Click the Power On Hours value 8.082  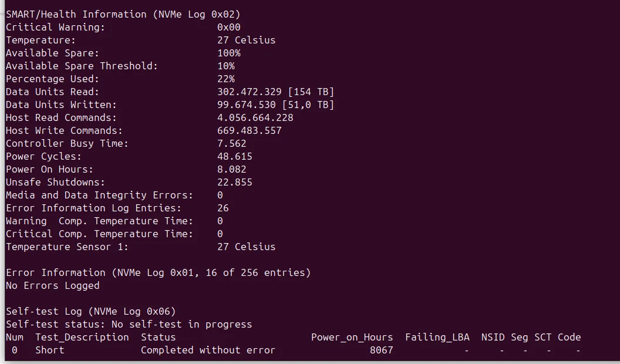231,169
